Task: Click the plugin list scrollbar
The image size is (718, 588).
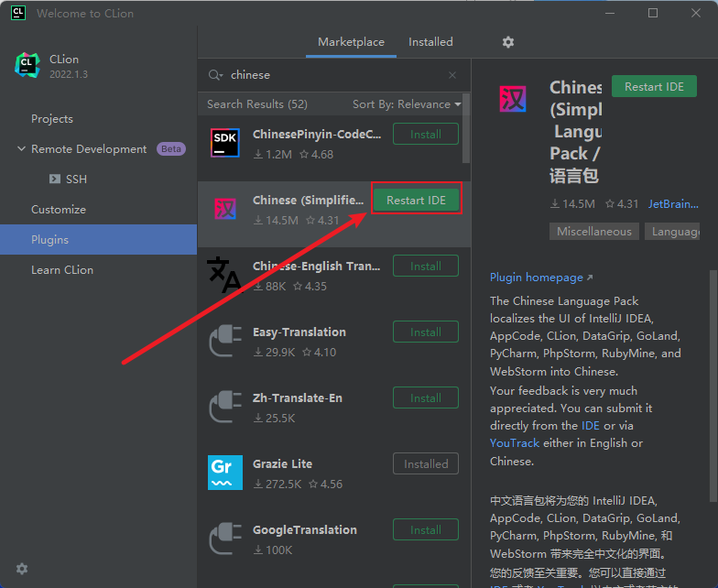Action: [x=465, y=128]
